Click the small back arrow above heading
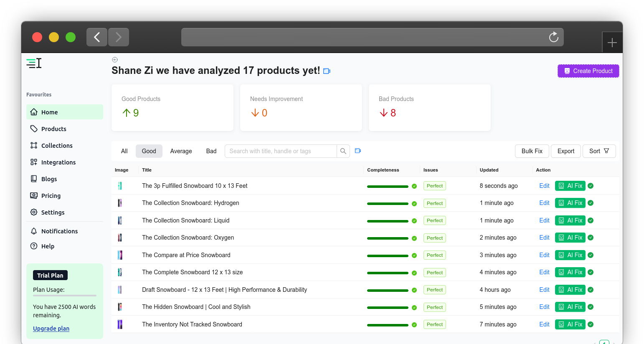The width and height of the screenshot is (644, 344). tap(115, 60)
